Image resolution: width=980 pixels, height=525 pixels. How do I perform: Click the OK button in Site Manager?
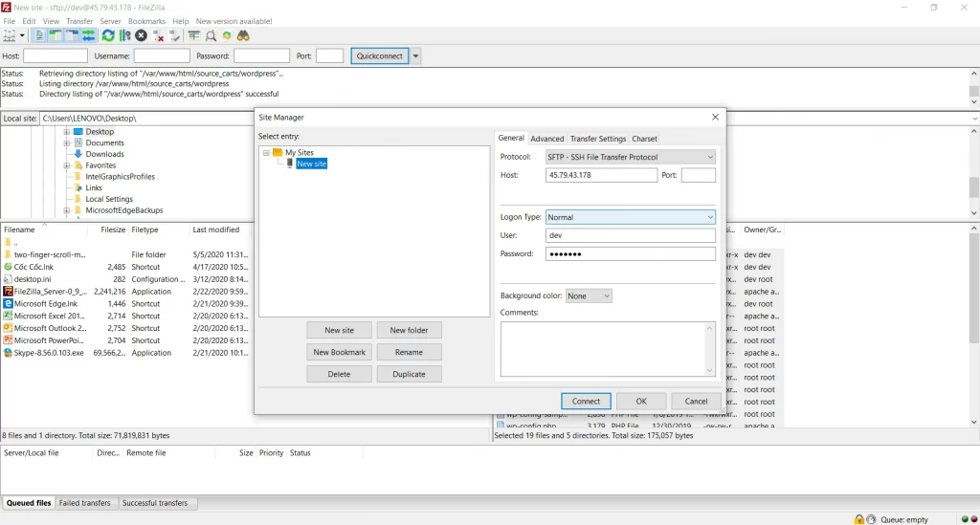(x=641, y=402)
